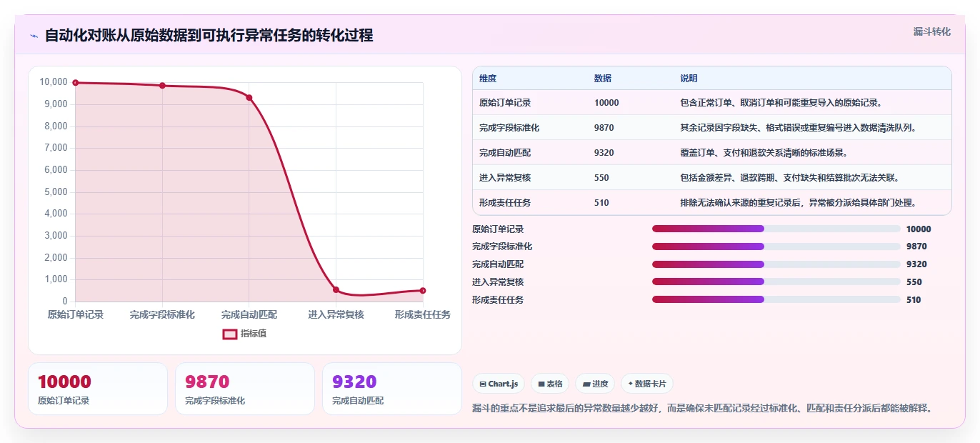The image size is (980, 443).
Task: Click the 10,000 y-axis tick label
Action: pyautogui.click(x=54, y=82)
